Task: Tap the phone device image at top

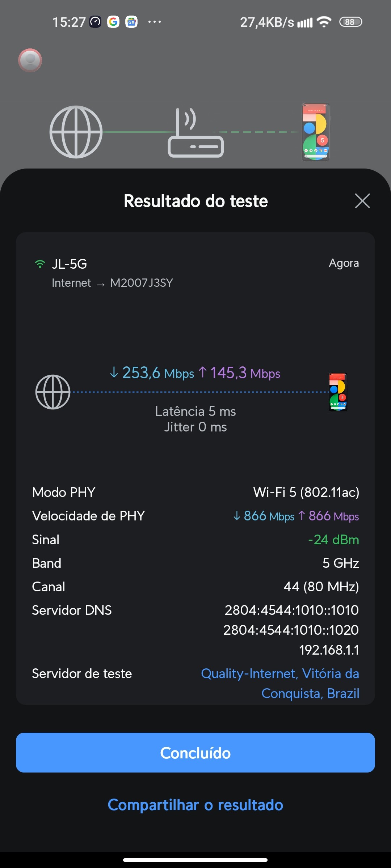Action: (x=316, y=132)
